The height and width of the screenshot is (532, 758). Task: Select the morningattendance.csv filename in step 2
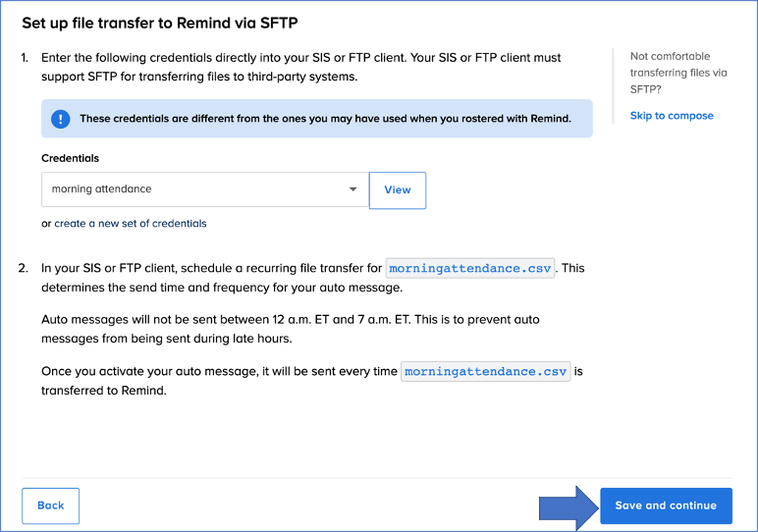[471, 268]
